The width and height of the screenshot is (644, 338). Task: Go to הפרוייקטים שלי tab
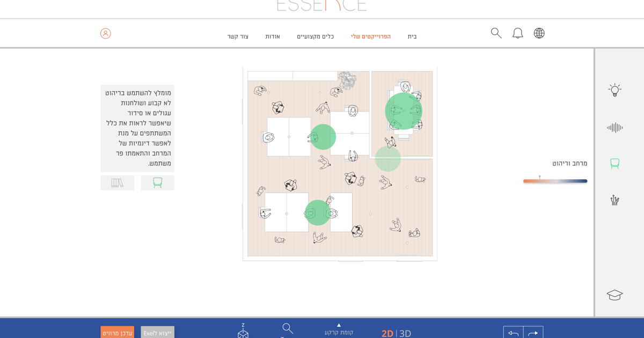(x=371, y=36)
